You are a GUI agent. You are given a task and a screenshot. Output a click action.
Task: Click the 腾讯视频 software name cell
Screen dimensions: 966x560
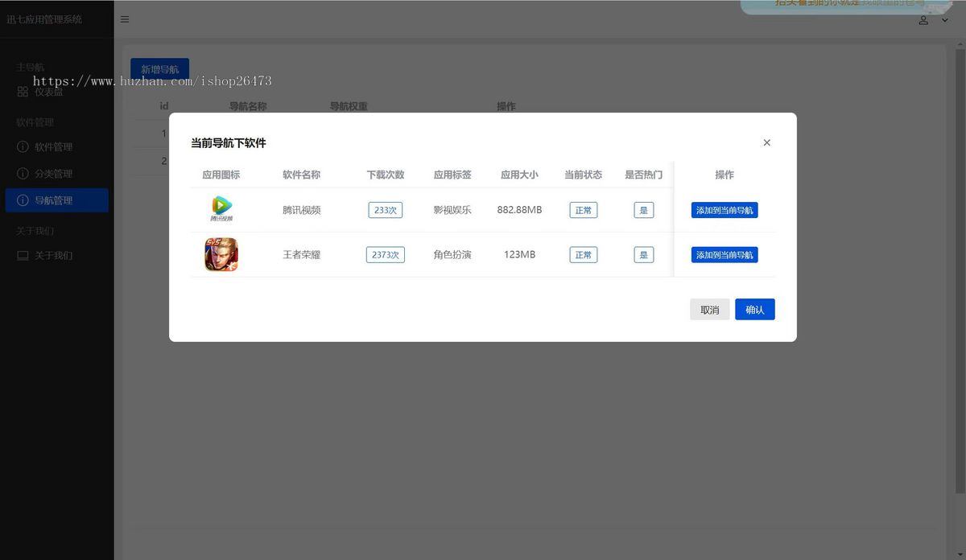(302, 210)
